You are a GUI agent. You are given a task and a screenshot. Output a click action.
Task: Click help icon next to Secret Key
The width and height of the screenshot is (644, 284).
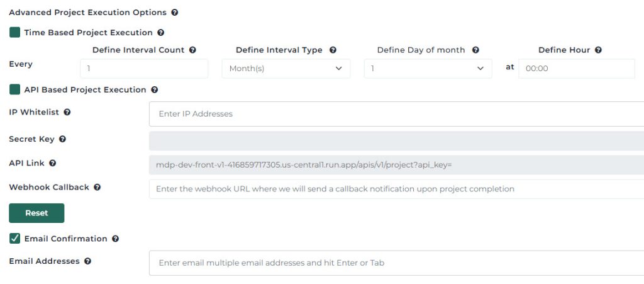pos(62,139)
